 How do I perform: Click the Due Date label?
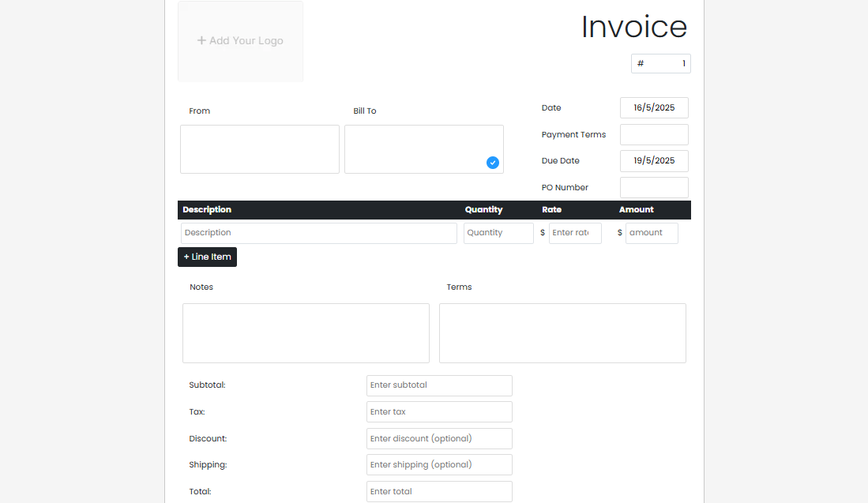[560, 161]
